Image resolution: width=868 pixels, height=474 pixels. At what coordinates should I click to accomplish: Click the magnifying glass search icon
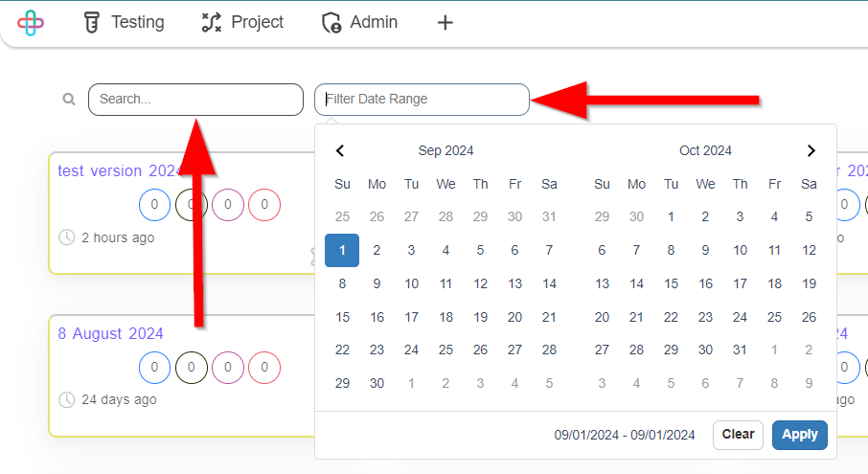pyautogui.click(x=69, y=99)
